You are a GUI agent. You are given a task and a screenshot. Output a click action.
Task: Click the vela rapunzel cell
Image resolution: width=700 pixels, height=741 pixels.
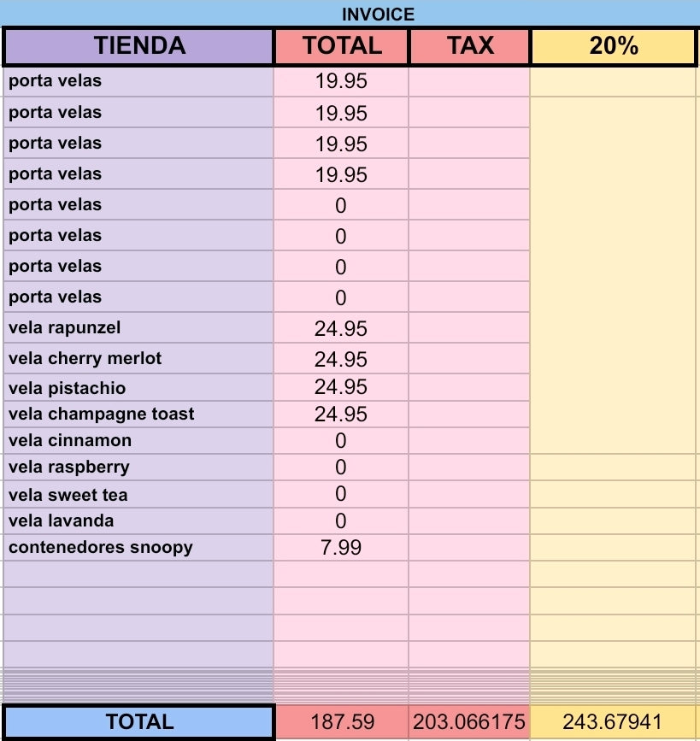138,327
